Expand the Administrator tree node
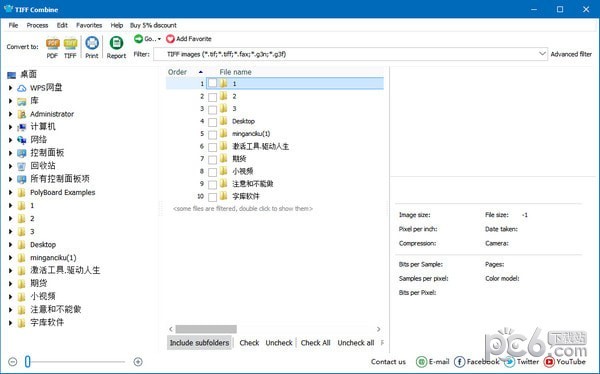This screenshot has height=374, width=600. [11, 114]
